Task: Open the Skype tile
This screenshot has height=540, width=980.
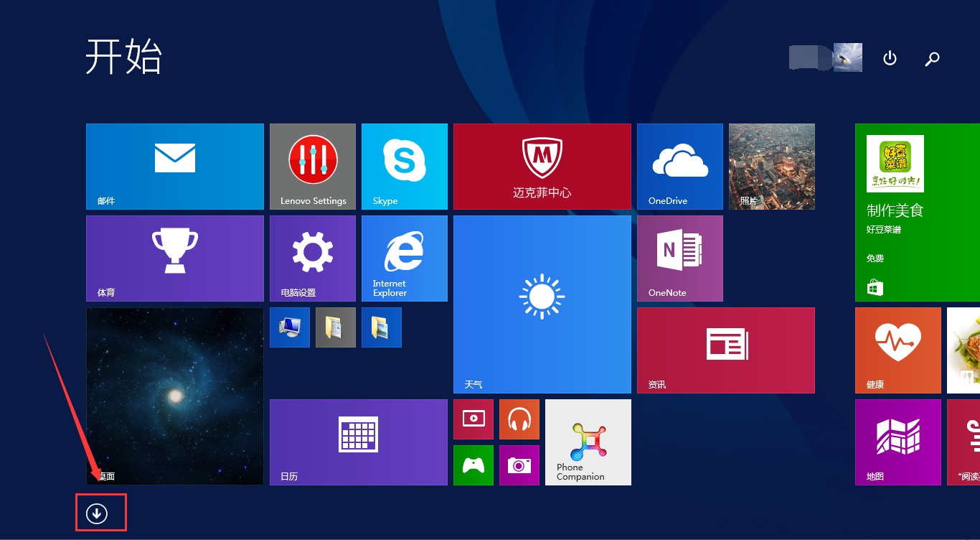Action: [x=405, y=167]
